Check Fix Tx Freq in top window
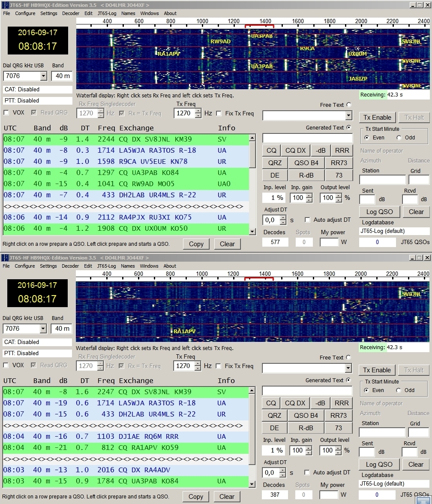 point(219,114)
